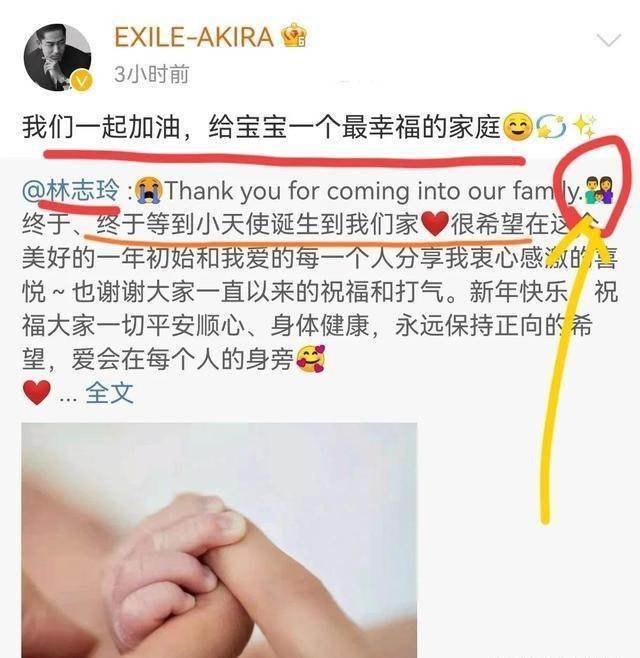The width and height of the screenshot is (640, 658).
Task: Open the 3小时前 timestamp
Action: click(152, 75)
